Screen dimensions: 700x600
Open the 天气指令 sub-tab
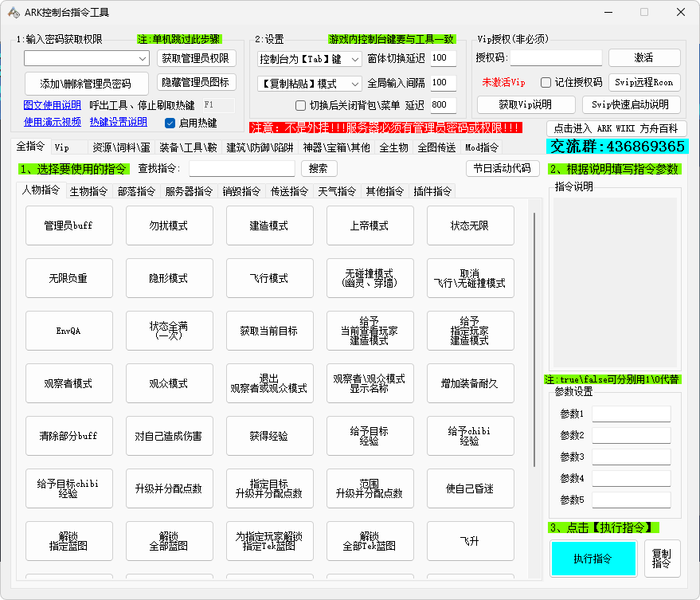(337, 191)
